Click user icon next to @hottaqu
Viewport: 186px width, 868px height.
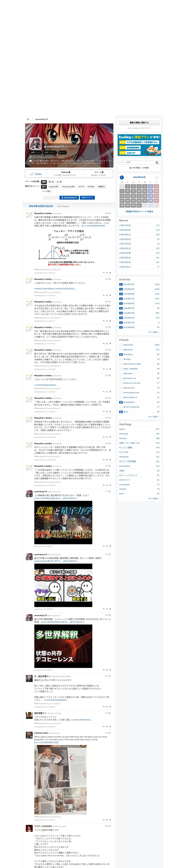[x=121, y=354]
